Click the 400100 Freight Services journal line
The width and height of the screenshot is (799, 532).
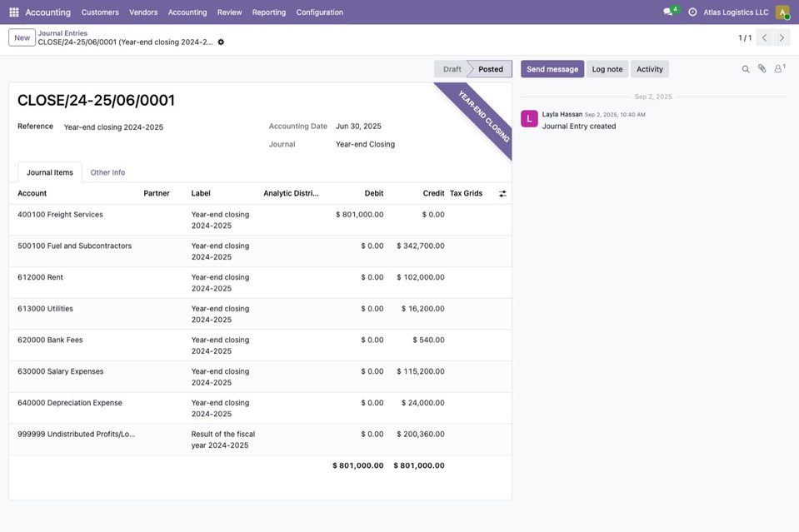click(x=260, y=220)
